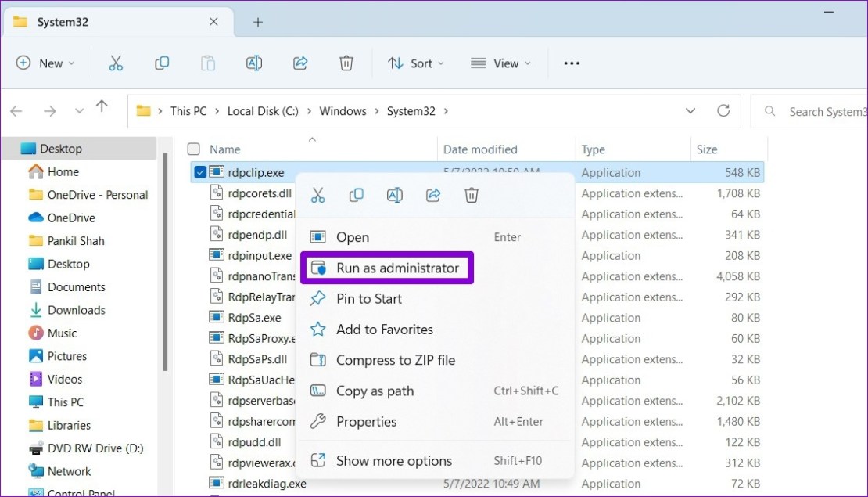
Task: Click the Downloads arrow icon in sidebar
Action: tap(36, 310)
